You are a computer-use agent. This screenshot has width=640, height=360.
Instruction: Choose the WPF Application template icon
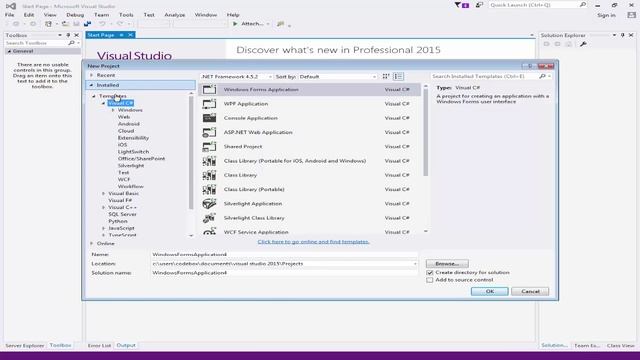209,104
